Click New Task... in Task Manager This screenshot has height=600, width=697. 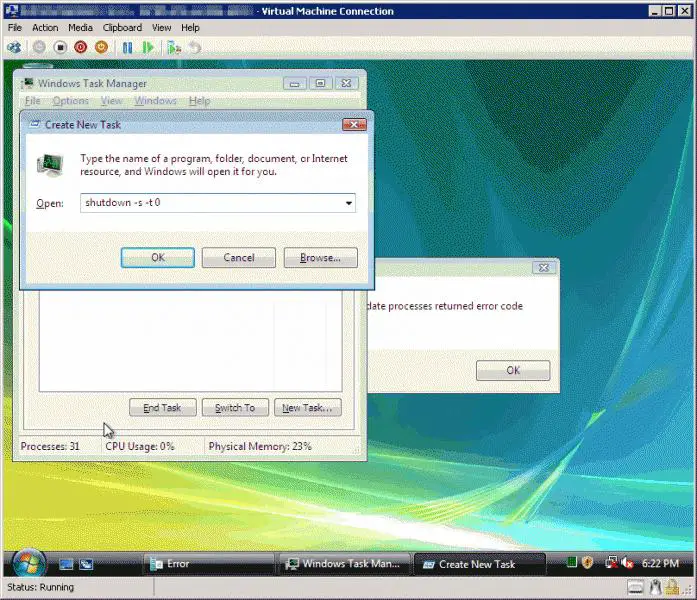click(x=308, y=408)
